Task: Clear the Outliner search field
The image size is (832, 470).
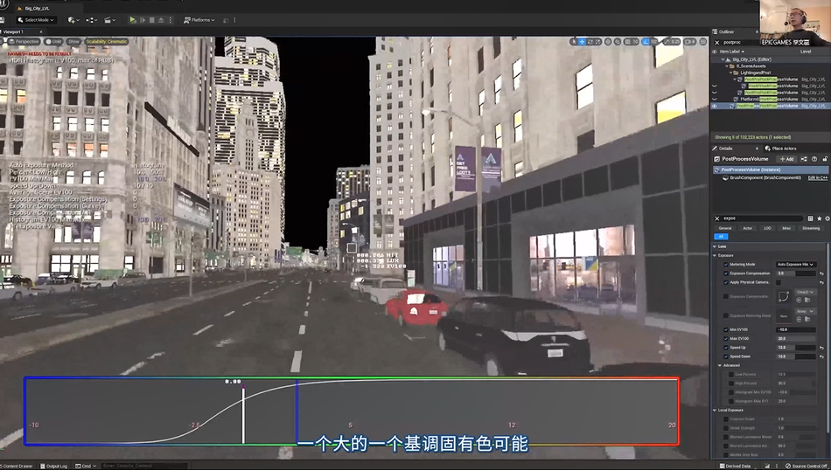Action: (717, 42)
